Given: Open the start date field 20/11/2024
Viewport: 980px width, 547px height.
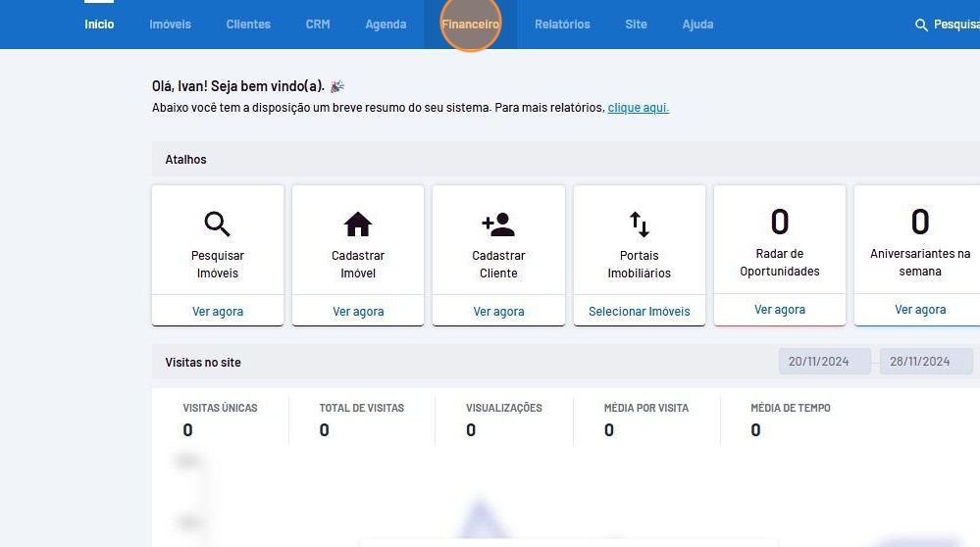Looking at the screenshot, I should (x=824, y=362).
